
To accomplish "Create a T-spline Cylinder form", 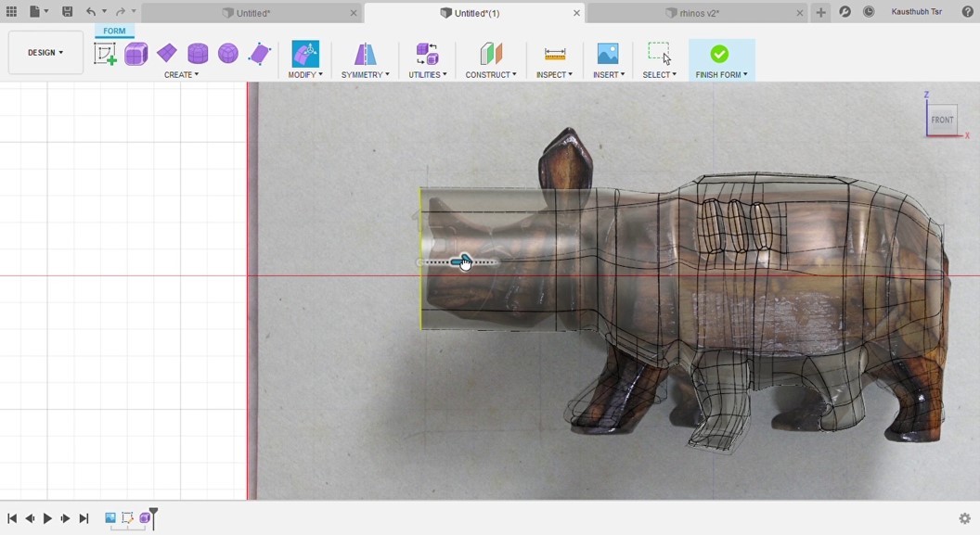I will click(198, 54).
